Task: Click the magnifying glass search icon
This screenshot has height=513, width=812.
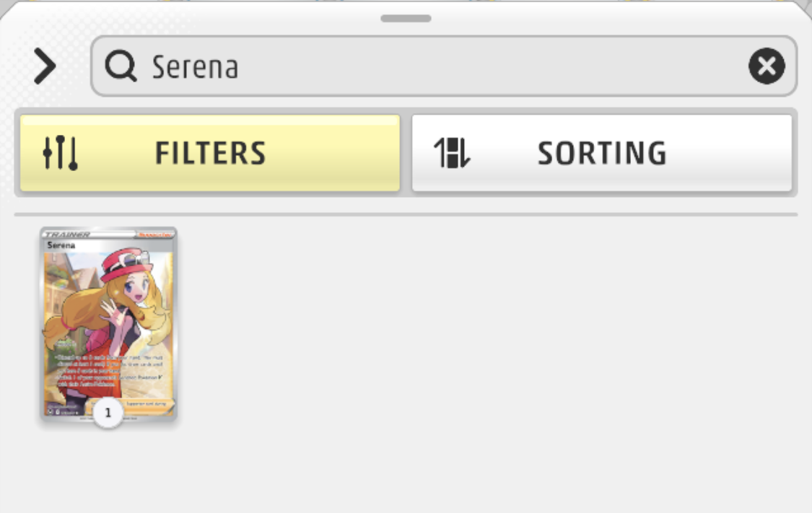Action: (120, 67)
